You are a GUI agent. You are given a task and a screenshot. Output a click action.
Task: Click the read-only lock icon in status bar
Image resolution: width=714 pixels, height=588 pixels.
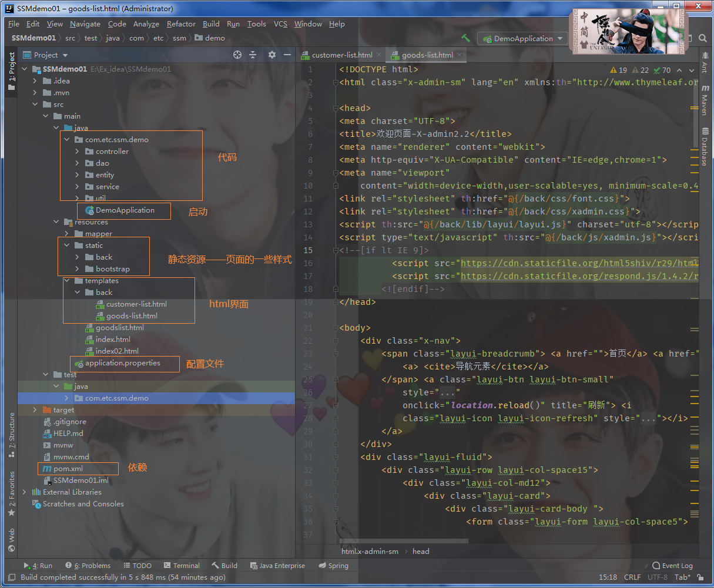[x=700, y=577]
